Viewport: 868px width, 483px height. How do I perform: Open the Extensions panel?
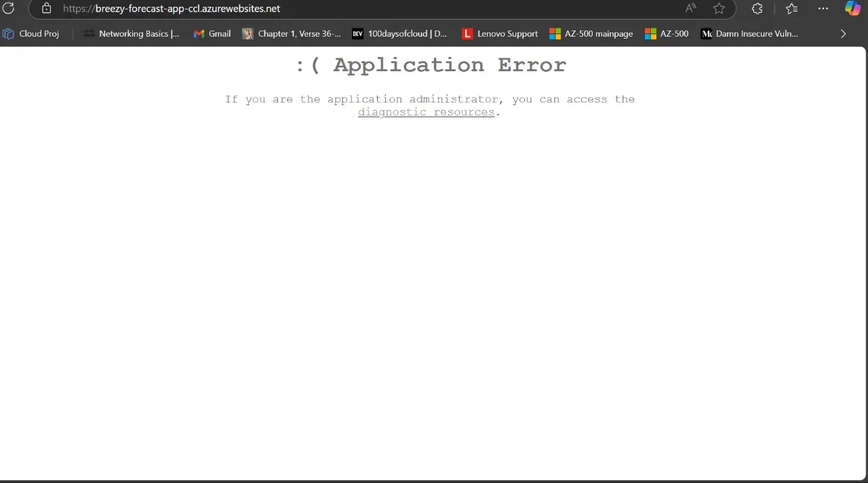click(x=757, y=8)
